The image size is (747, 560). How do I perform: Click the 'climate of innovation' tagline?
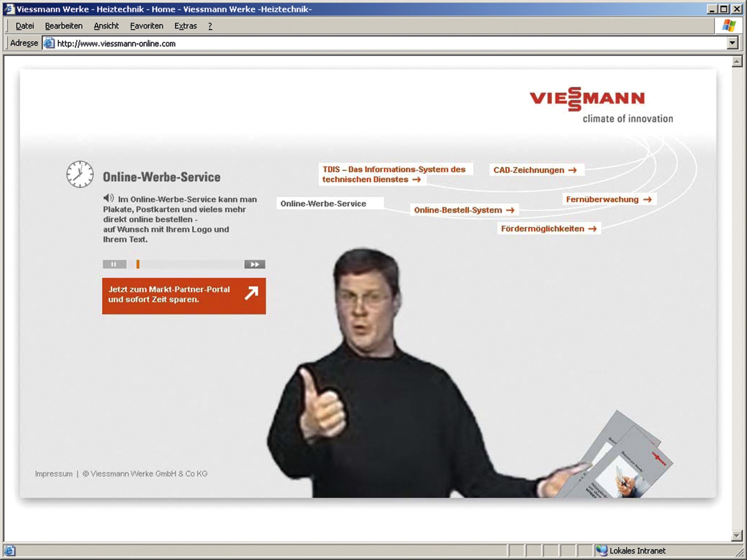coord(627,118)
